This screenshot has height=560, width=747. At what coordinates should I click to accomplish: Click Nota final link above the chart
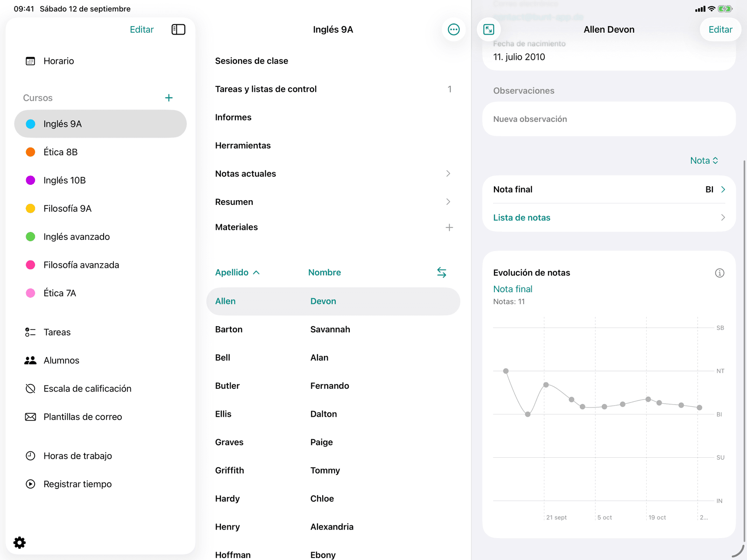(x=513, y=289)
